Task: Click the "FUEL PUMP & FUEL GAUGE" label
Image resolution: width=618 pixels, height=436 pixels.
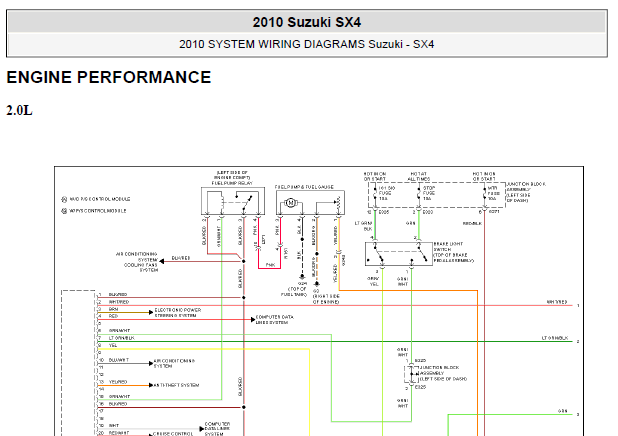Action: [304, 187]
